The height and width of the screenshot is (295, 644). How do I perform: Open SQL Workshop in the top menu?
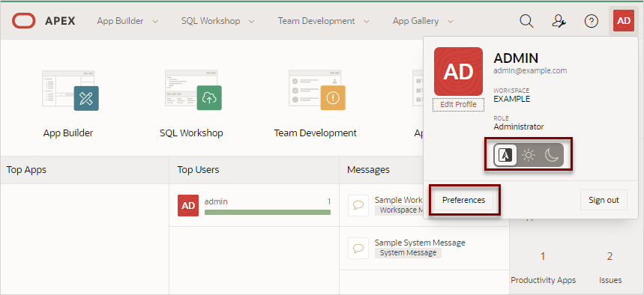click(211, 21)
